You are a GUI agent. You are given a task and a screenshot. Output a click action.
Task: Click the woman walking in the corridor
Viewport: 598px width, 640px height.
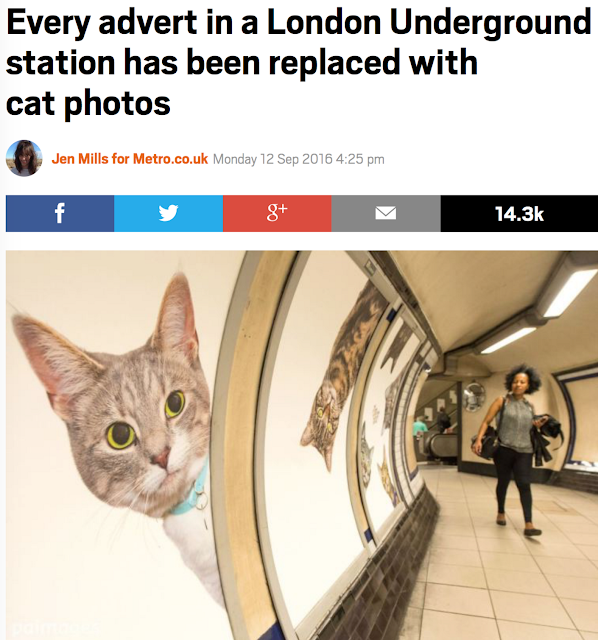click(x=518, y=449)
